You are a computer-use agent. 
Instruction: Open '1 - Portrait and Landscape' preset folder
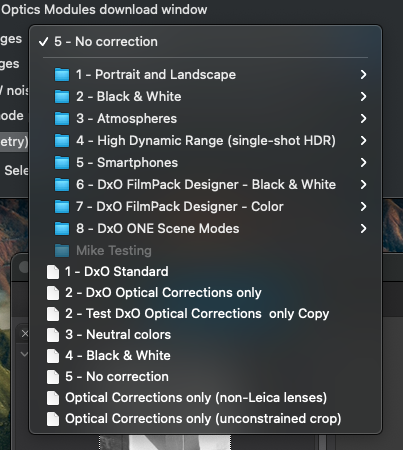205,75
